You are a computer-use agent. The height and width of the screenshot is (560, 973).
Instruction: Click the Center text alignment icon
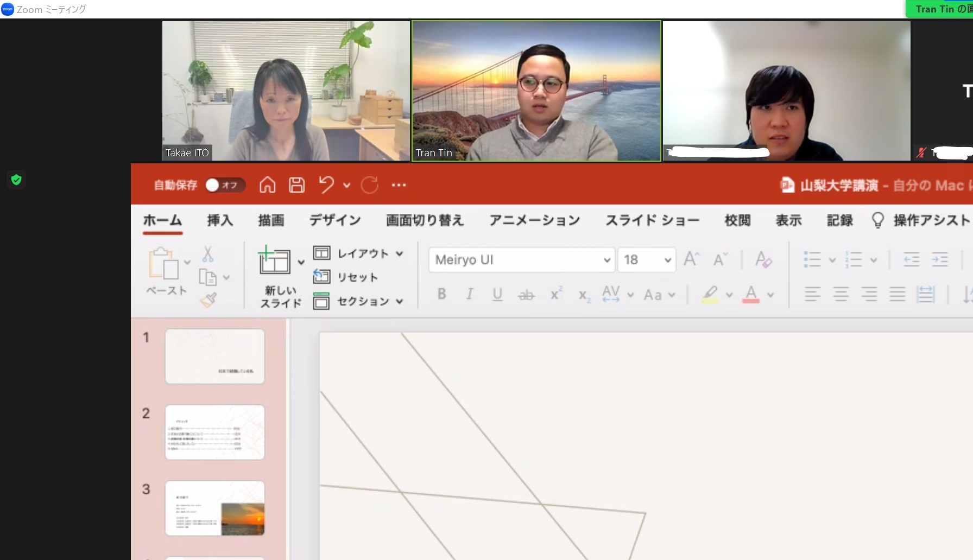click(x=841, y=295)
